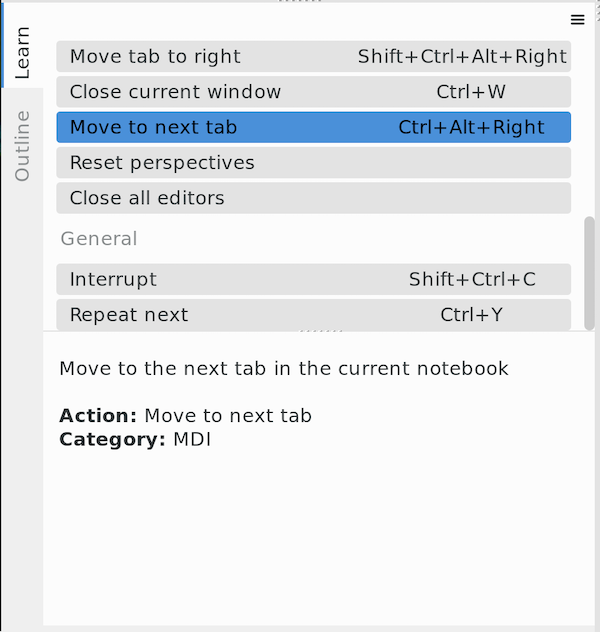Click the Shift+Ctrl+Alt+Right shortcut label
600x632 pixels.
point(462,57)
